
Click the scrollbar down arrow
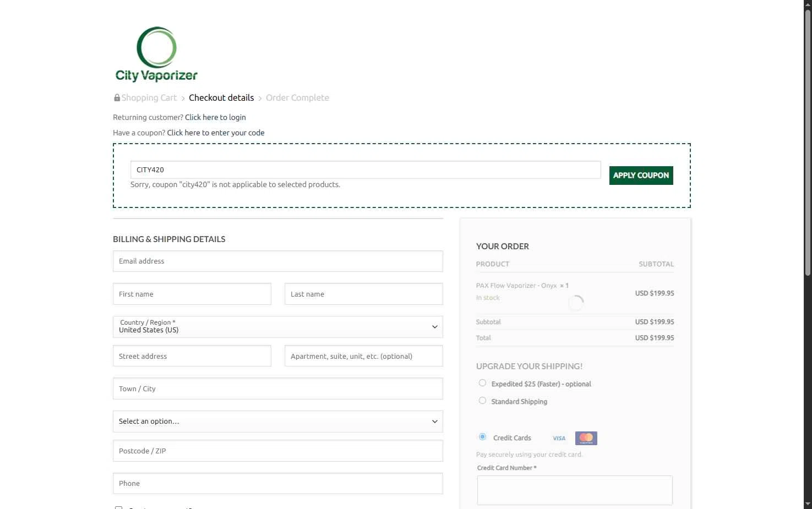[x=808, y=504]
